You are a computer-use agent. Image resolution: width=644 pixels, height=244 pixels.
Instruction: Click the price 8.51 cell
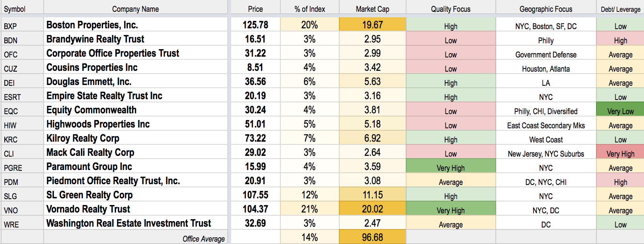[x=256, y=67]
